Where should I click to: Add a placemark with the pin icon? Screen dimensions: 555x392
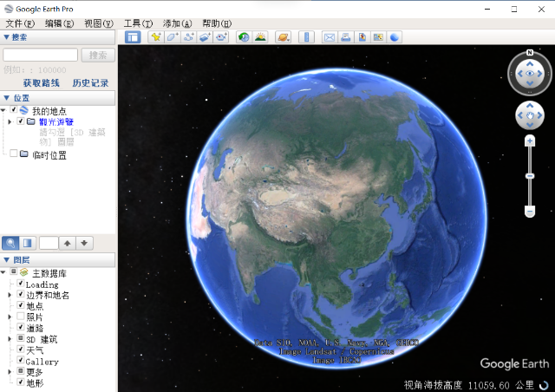pos(156,37)
